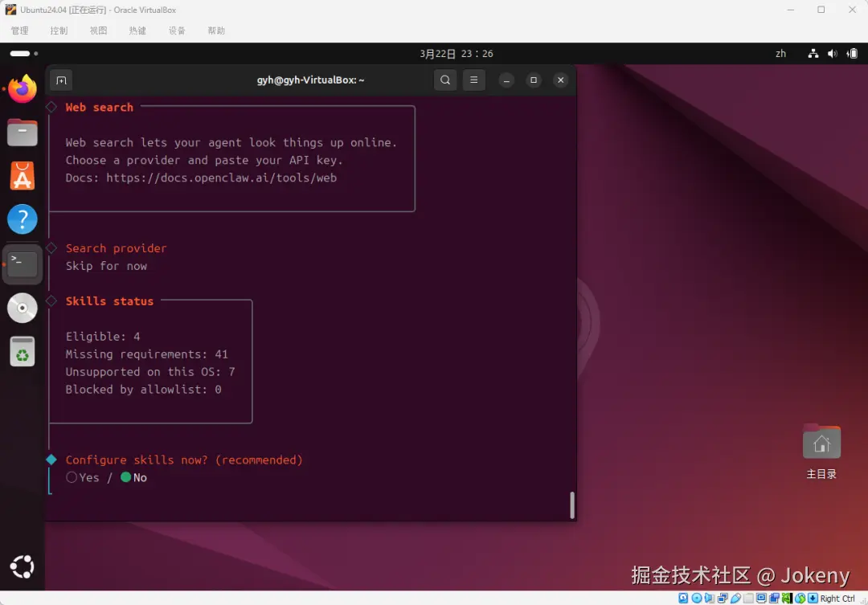Minimize the terminal window
This screenshot has height=605, width=868.
(506, 80)
